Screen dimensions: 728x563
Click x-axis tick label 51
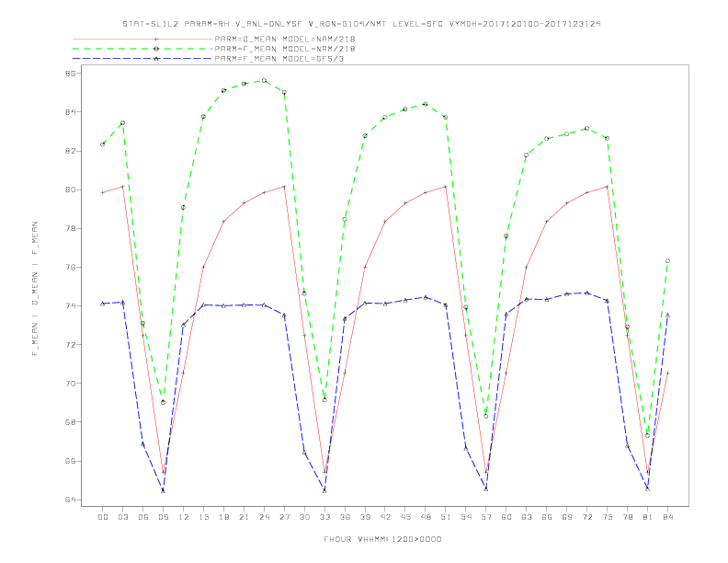pyautogui.click(x=446, y=517)
